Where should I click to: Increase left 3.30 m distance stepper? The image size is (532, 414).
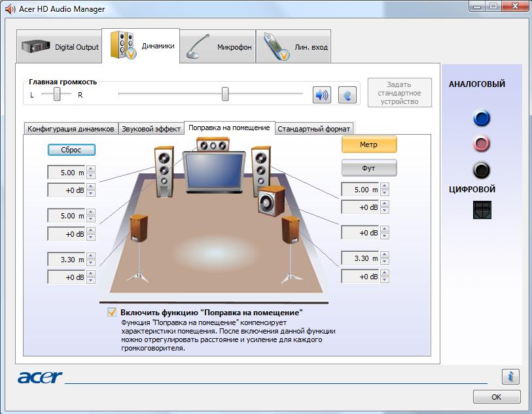pyautogui.click(x=91, y=256)
